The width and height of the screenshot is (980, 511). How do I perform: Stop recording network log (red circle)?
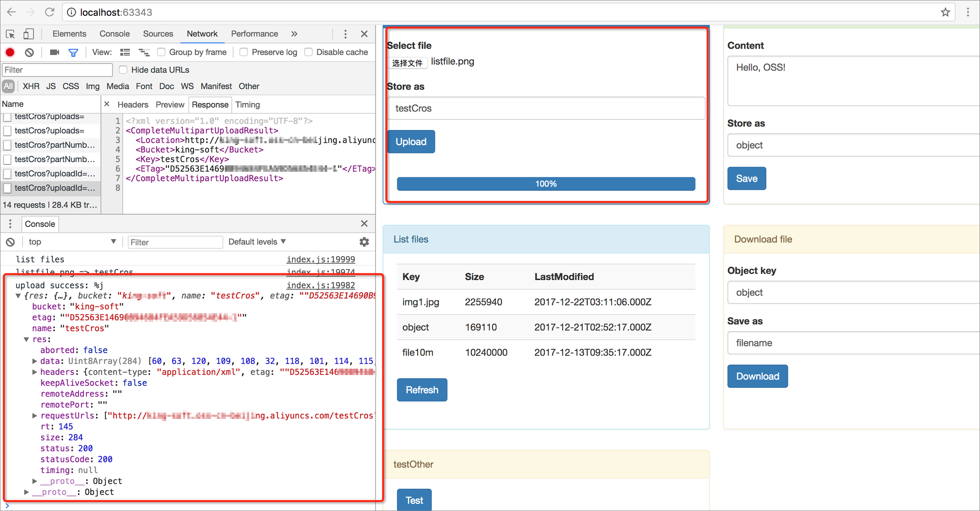point(9,52)
